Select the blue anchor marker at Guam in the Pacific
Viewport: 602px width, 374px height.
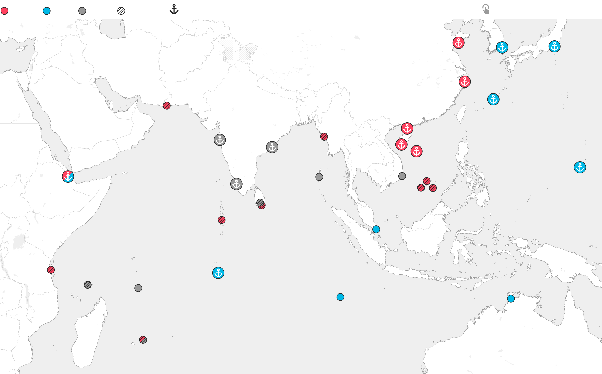(580, 167)
